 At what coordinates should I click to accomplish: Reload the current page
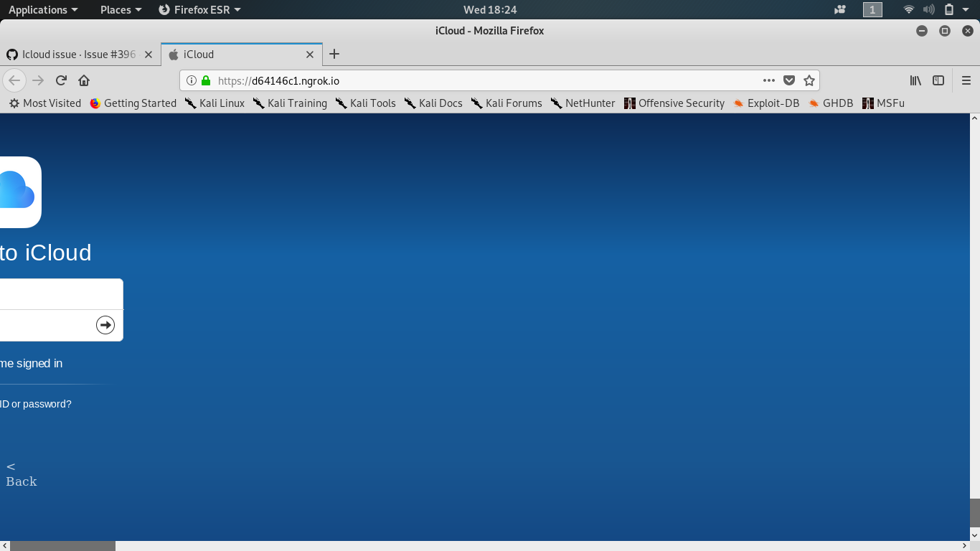pyautogui.click(x=61, y=80)
